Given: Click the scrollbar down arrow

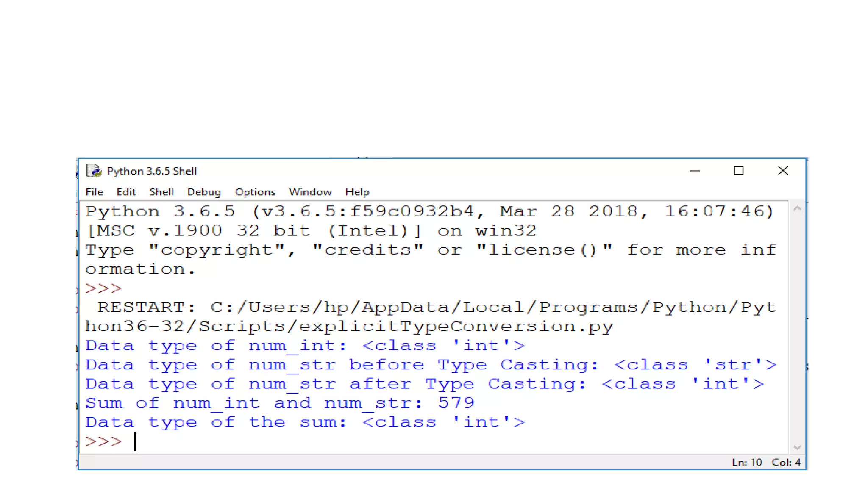Looking at the screenshot, I should [797, 448].
